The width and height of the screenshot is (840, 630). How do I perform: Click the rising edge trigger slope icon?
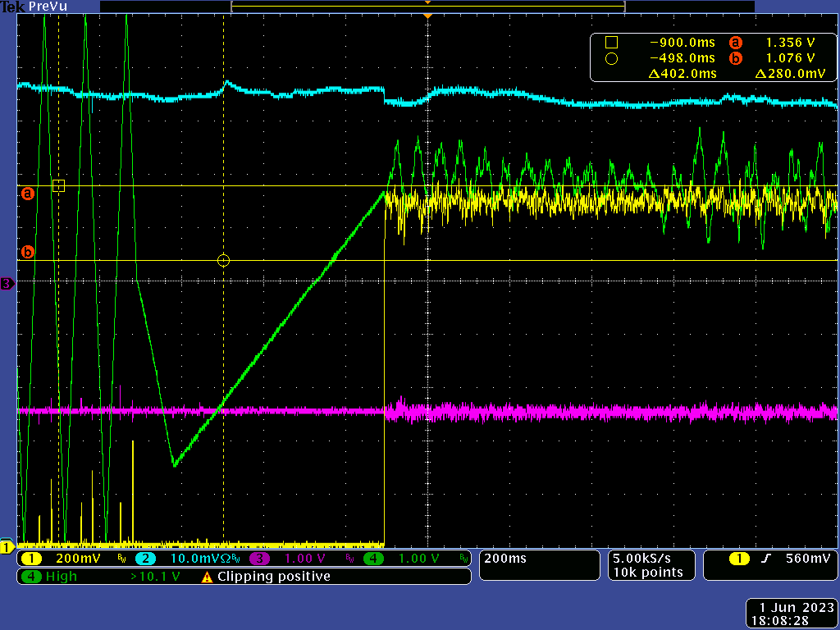pyautogui.click(x=766, y=559)
